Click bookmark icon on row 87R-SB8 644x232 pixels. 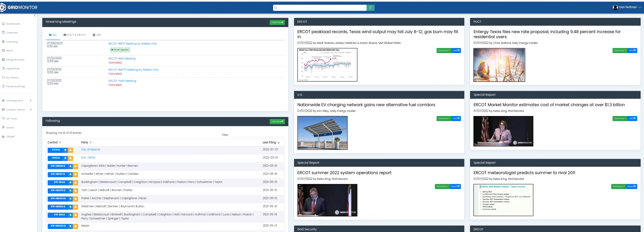[x=70, y=215]
